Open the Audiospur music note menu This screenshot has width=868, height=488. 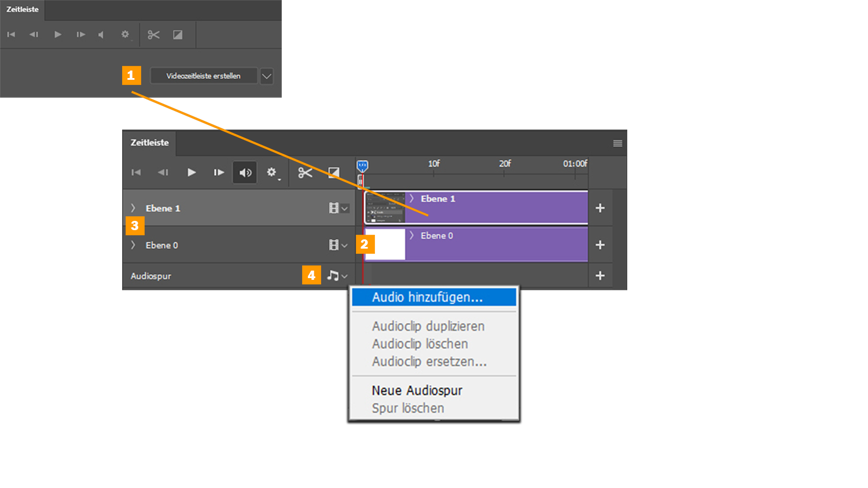pyautogui.click(x=337, y=276)
